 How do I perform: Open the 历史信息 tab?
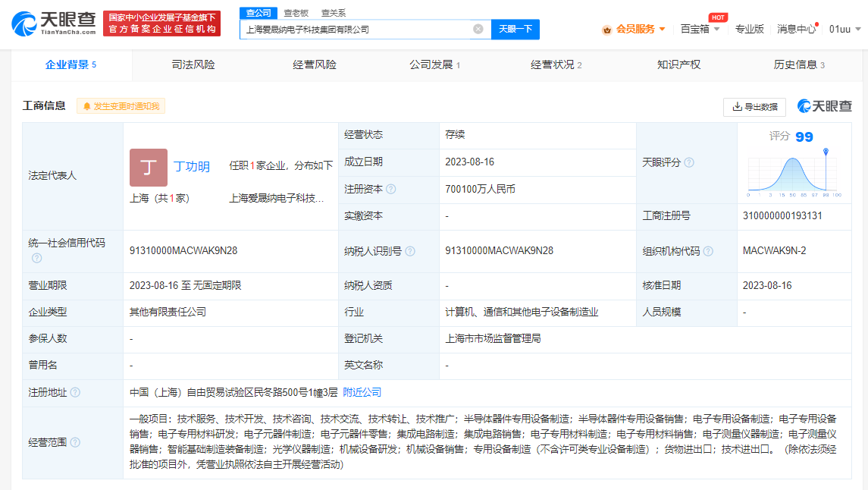(799, 64)
